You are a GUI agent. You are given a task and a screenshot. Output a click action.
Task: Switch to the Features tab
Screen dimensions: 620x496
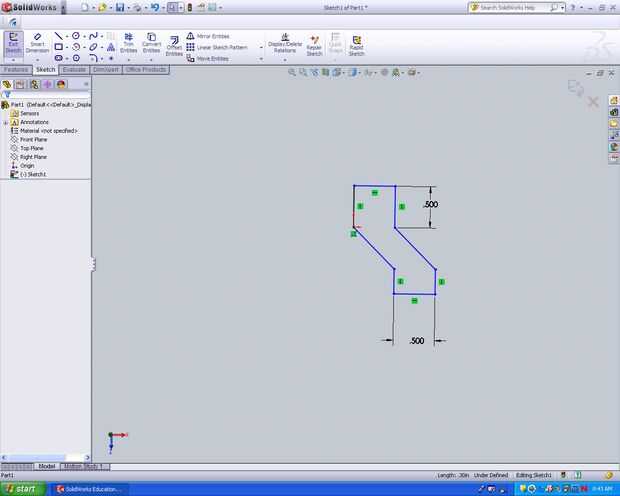coord(16,70)
